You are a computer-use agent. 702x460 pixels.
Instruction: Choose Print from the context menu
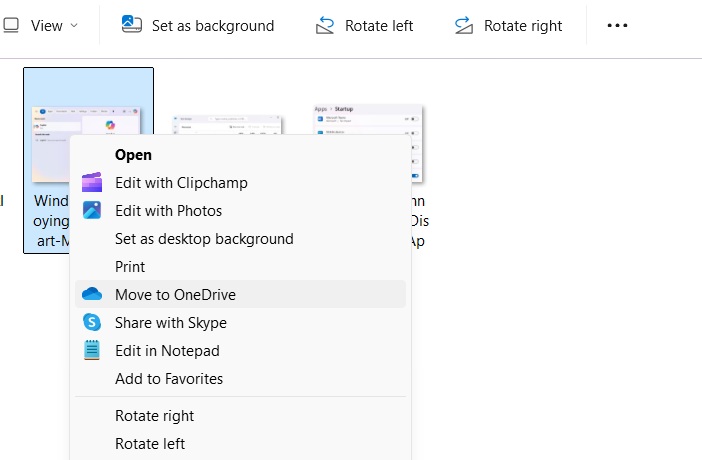240,267
